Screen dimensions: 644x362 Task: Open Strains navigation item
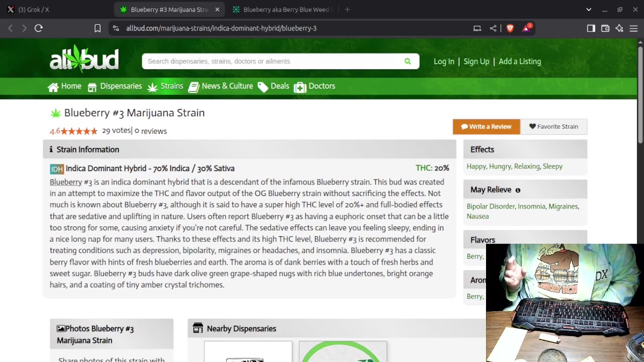coord(166,86)
